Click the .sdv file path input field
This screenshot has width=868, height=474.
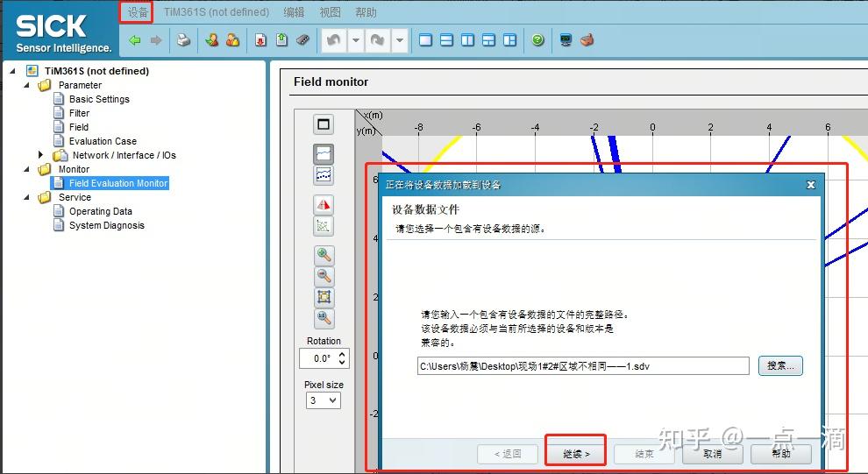click(583, 366)
